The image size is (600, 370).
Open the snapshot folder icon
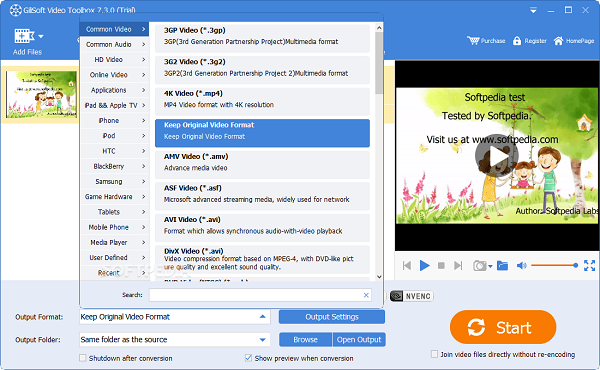click(x=502, y=265)
